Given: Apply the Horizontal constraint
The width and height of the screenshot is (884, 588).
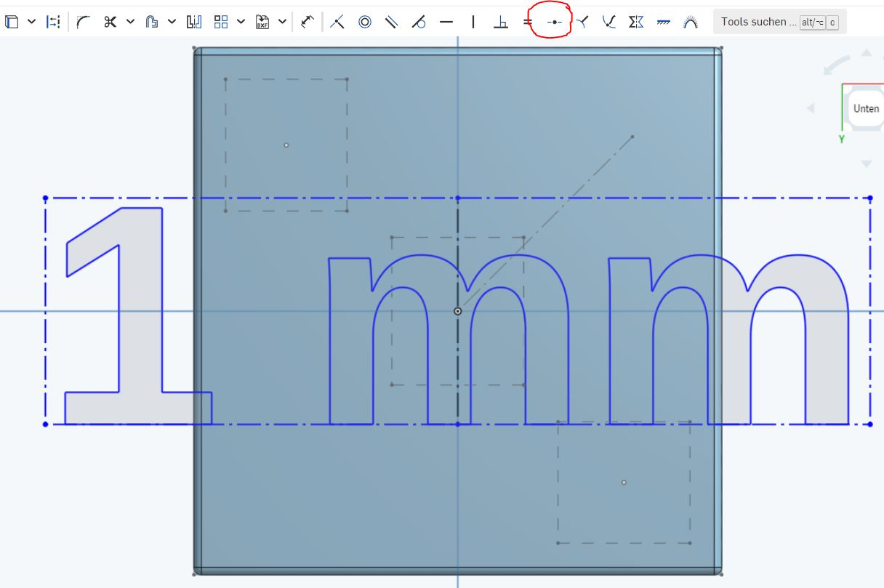Looking at the screenshot, I should click(x=446, y=22).
